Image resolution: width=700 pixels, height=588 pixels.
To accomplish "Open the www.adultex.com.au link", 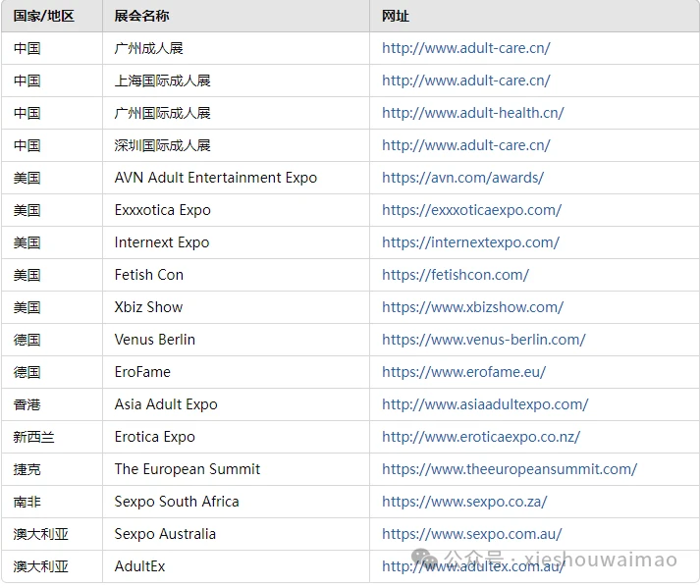I will coord(473,566).
